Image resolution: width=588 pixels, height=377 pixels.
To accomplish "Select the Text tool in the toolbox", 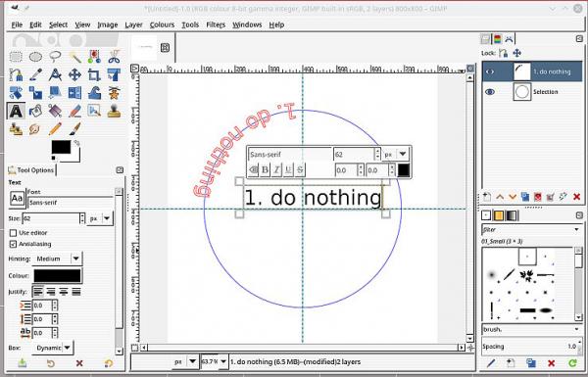I will (x=16, y=111).
